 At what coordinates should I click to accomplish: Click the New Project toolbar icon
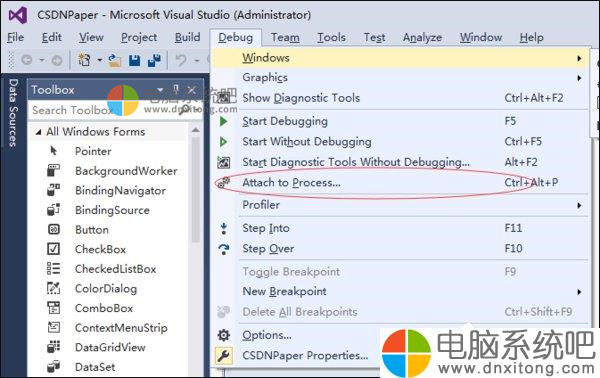click(84, 60)
